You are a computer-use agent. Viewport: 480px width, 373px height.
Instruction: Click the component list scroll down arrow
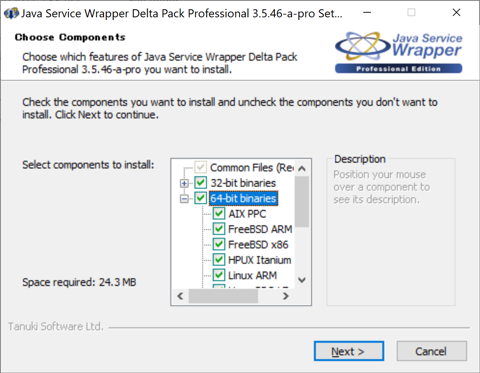click(302, 280)
